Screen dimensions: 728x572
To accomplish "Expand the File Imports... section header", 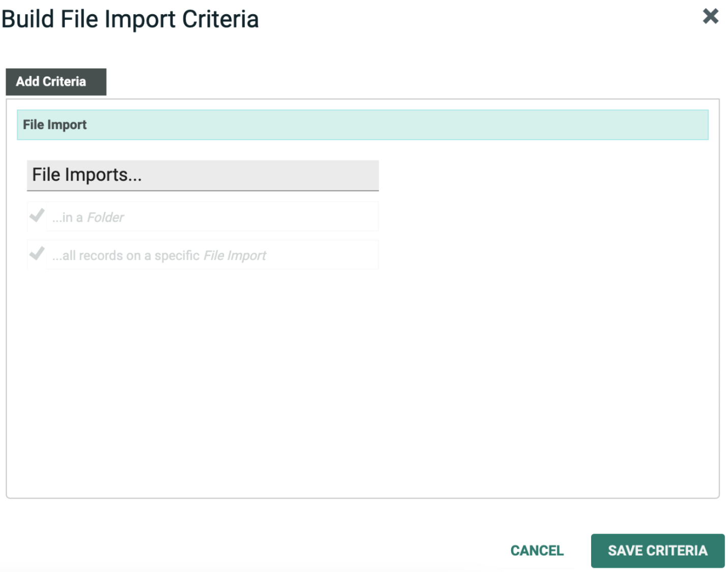I will (202, 176).
